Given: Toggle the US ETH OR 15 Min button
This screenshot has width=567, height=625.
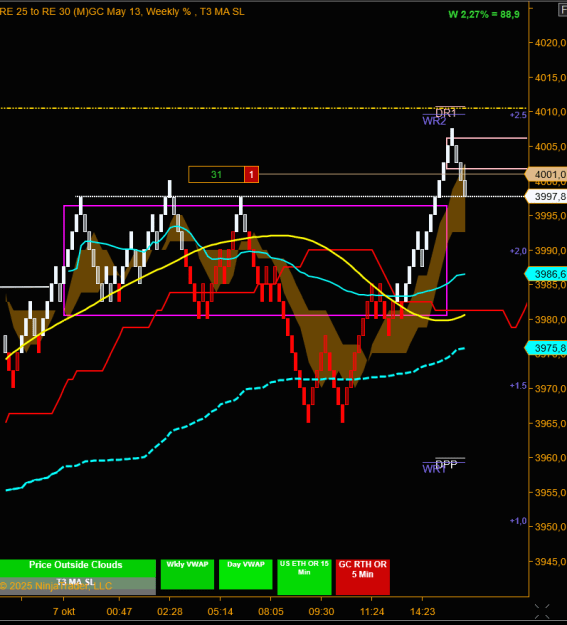Looking at the screenshot, I should tap(304, 577).
